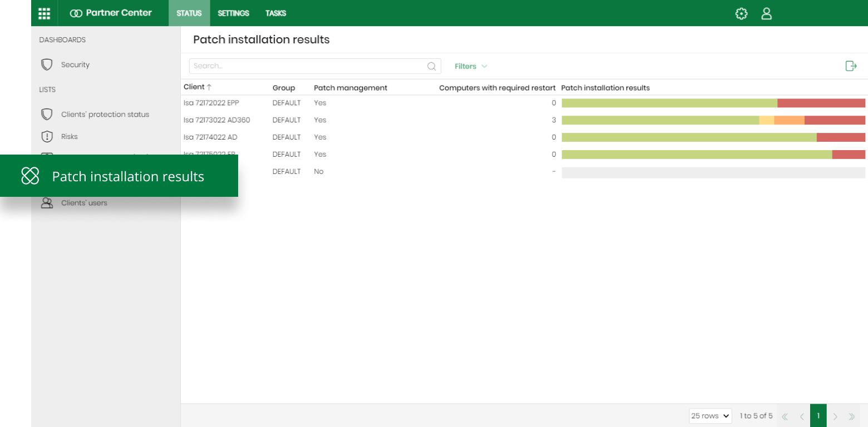
Task: Click results bar for lsa 72174022 AD
Action: (x=713, y=137)
